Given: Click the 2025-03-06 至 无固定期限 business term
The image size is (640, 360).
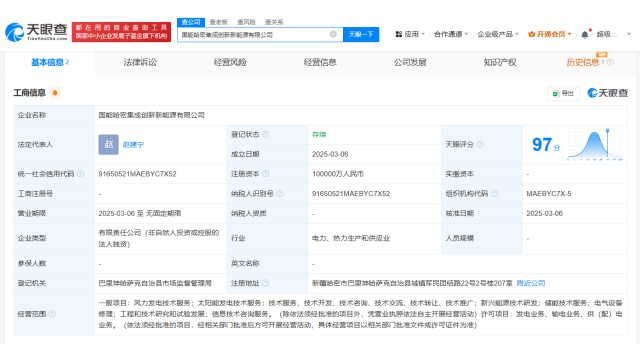Looking at the screenshot, I should click(140, 213).
